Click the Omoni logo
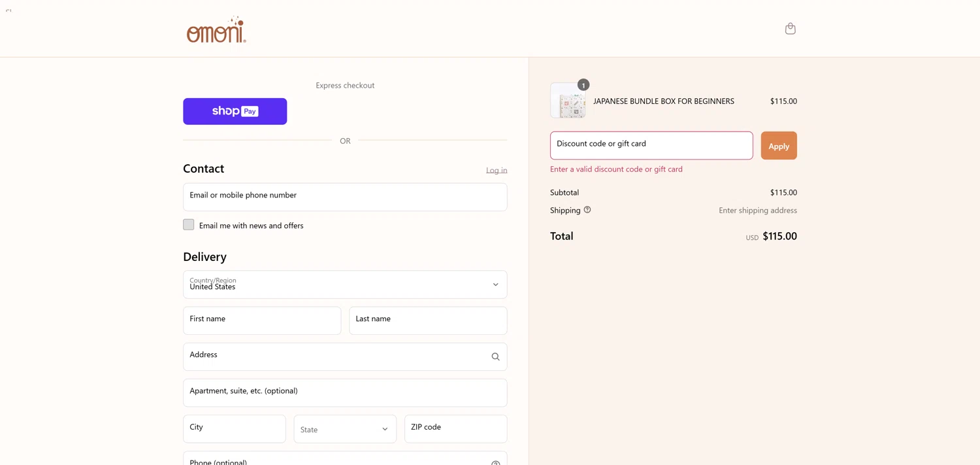The image size is (980, 465). pyautogui.click(x=216, y=30)
